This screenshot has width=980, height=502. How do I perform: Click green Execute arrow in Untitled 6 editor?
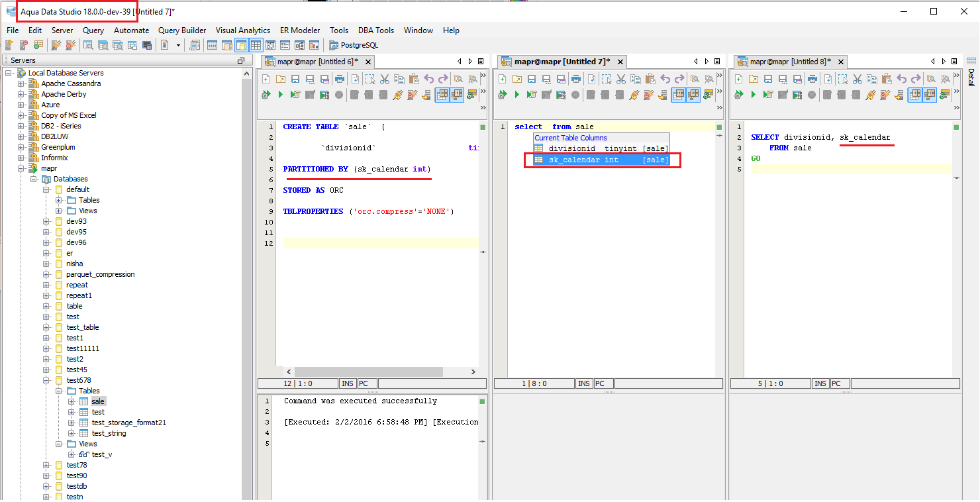click(x=281, y=95)
